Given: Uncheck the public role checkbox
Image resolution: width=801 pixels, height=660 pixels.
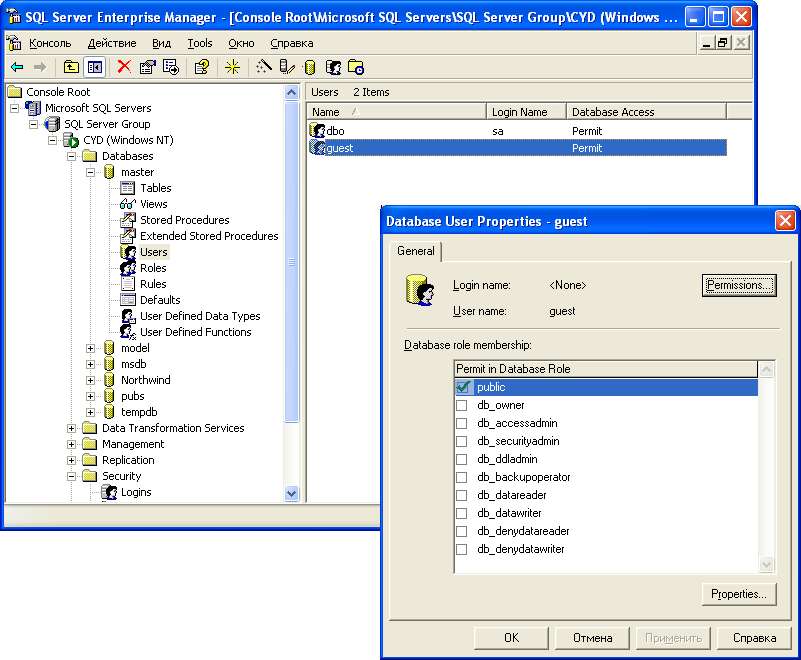Looking at the screenshot, I should (x=462, y=387).
